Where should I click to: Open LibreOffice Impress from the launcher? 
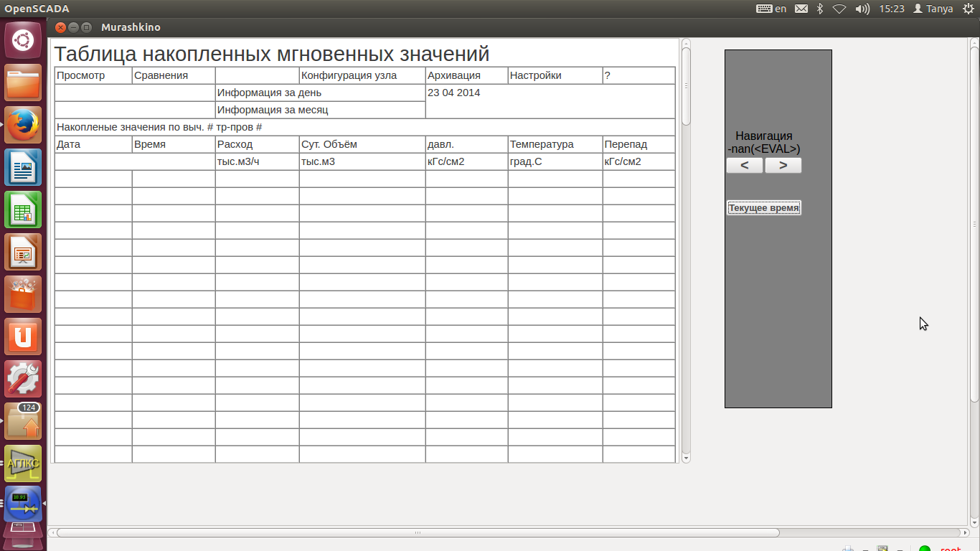(x=23, y=252)
